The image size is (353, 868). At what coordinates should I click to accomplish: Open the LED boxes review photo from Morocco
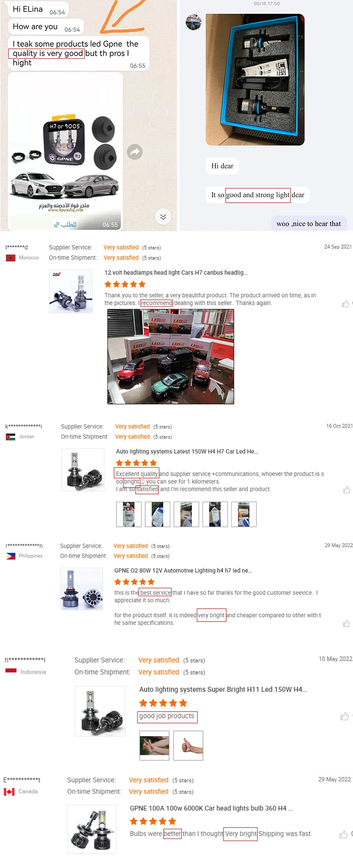pyautogui.click(x=171, y=357)
